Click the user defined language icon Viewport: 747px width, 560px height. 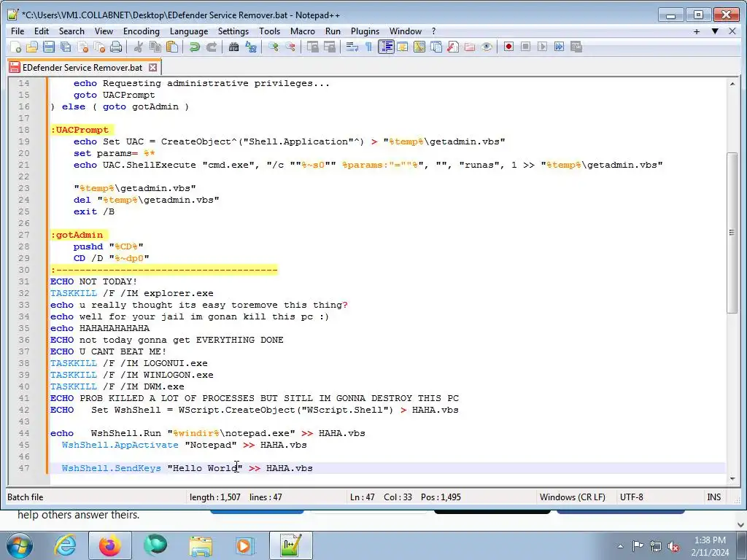[x=403, y=47]
